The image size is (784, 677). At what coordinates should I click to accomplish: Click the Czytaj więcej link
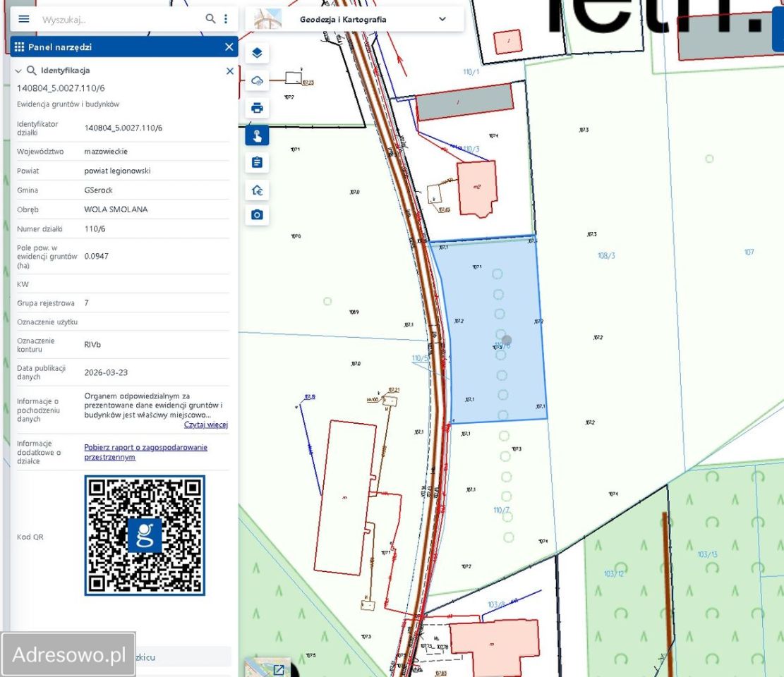206,425
